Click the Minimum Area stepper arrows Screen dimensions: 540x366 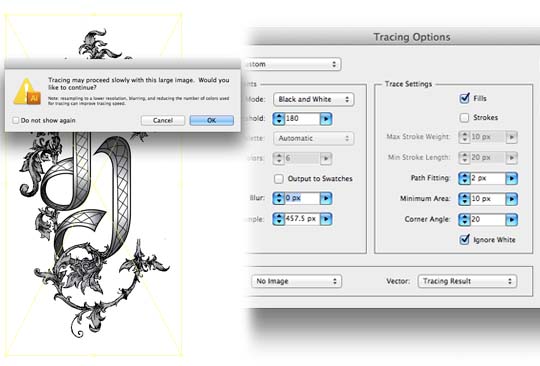[x=464, y=199]
